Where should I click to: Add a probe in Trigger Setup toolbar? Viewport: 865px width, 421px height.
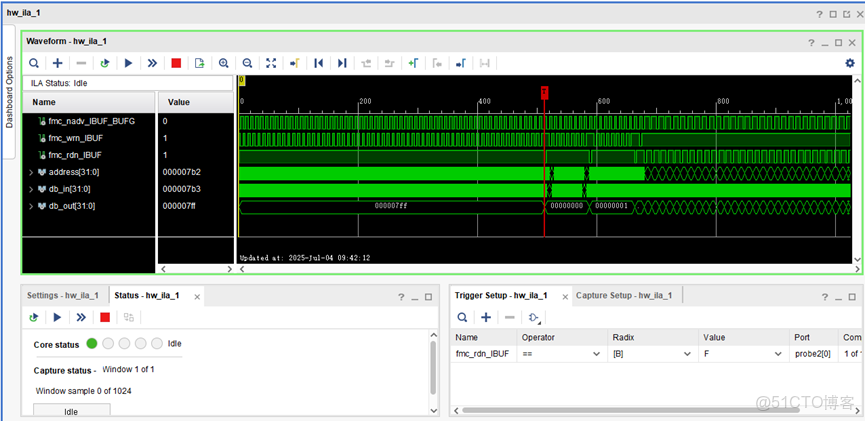(486, 317)
